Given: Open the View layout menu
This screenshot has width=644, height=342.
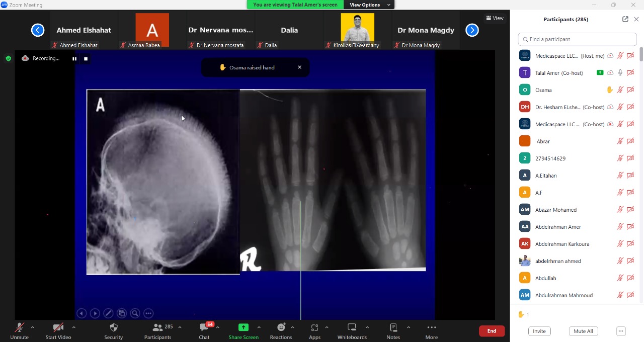Looking at the screenshot, I should 495,18.
